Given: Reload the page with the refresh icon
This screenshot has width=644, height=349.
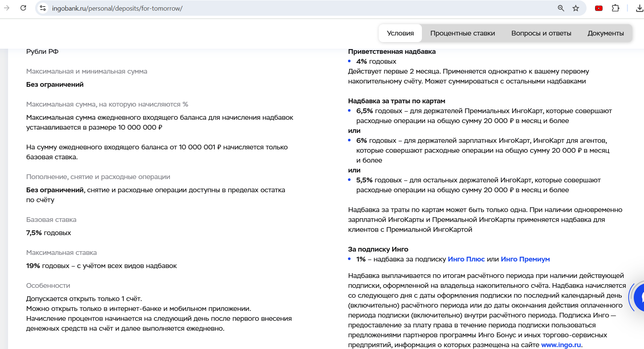Looking at the screenshot, I should (23, 8).
